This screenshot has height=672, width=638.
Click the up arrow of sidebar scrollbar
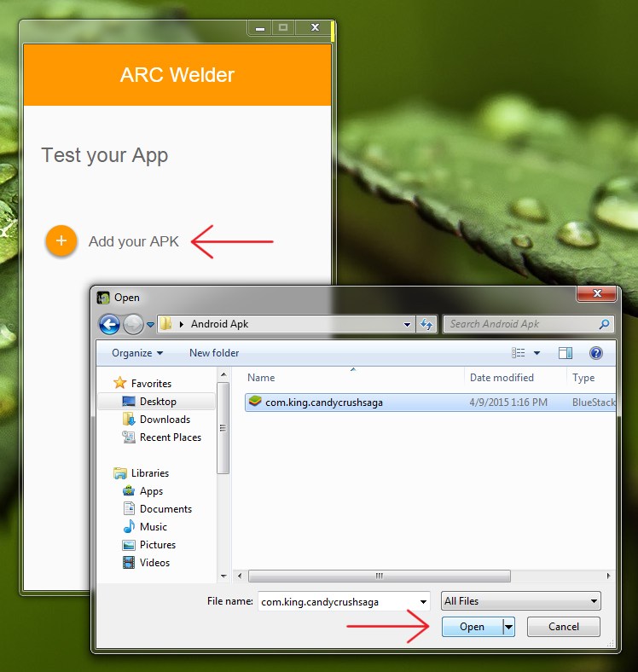coord(223,375)
